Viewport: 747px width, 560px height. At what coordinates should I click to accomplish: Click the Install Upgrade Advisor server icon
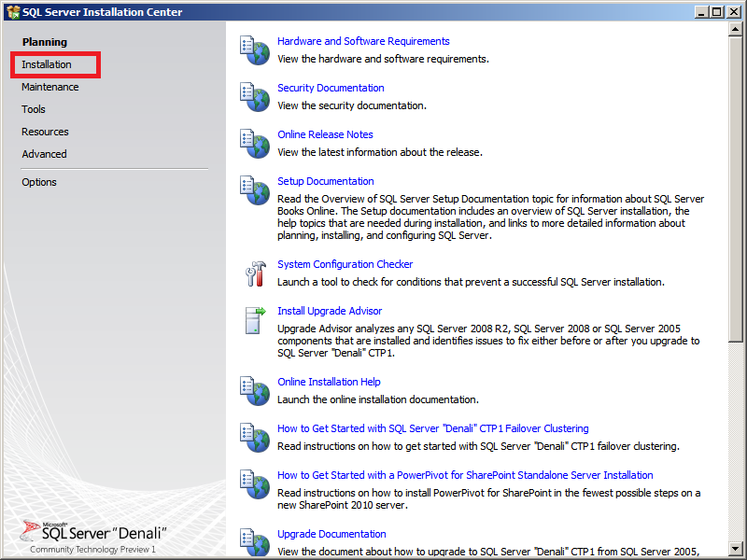point(255,320)
